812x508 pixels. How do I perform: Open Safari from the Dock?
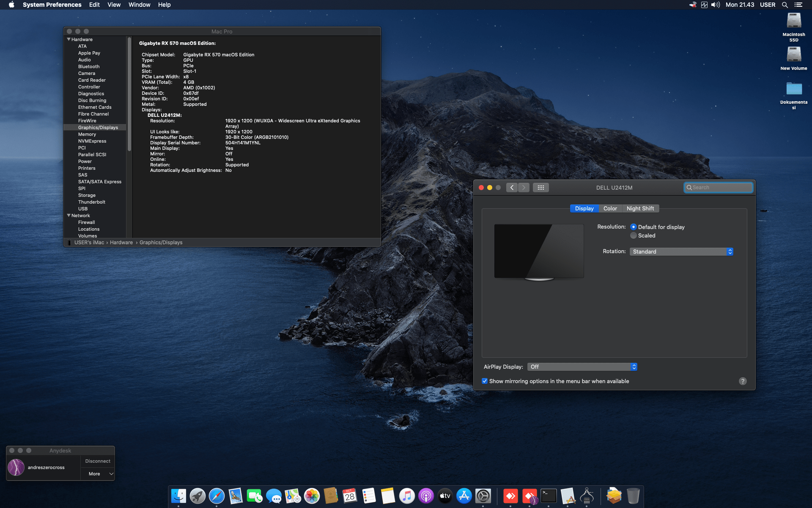click(x=217, y=496)
